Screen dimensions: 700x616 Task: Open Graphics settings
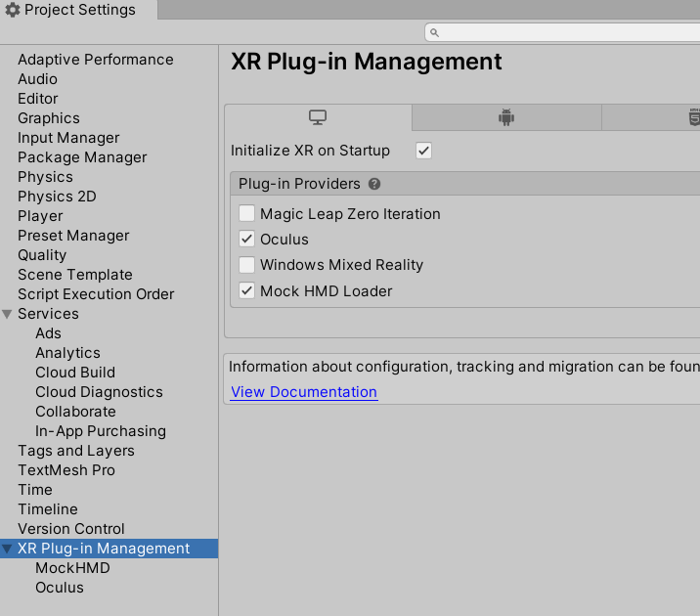(x=49, y=118)
